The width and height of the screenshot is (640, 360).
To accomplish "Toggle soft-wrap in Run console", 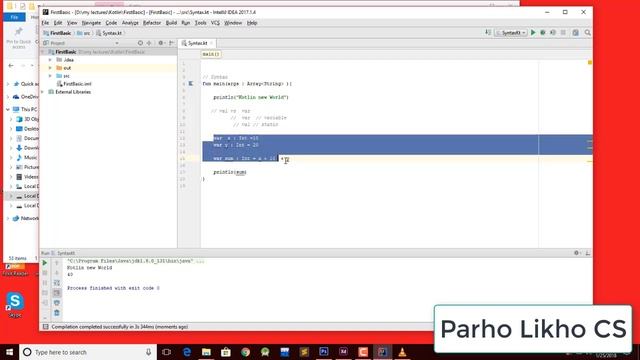I will coord(57,283).
